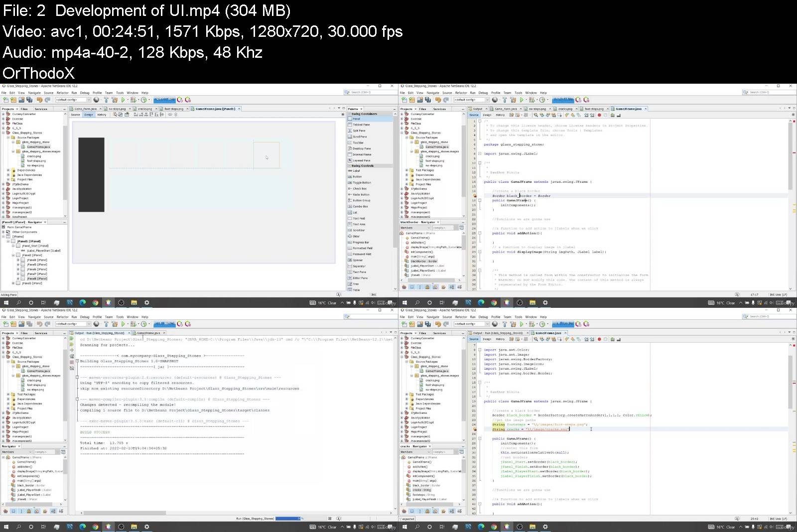
Task: Select Scroll Pane in Palette
Action: click(x=371, y=136)
